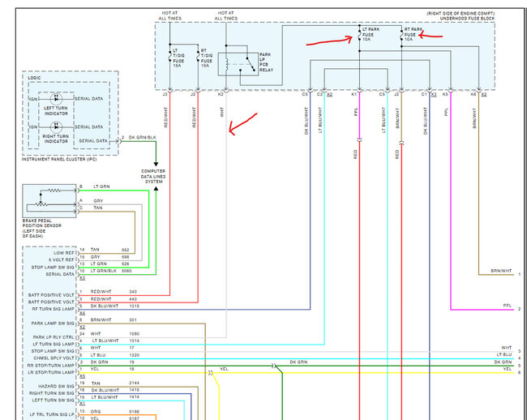Select the PARK LP PCB RELAY box
527x420 pixels.
238,64
